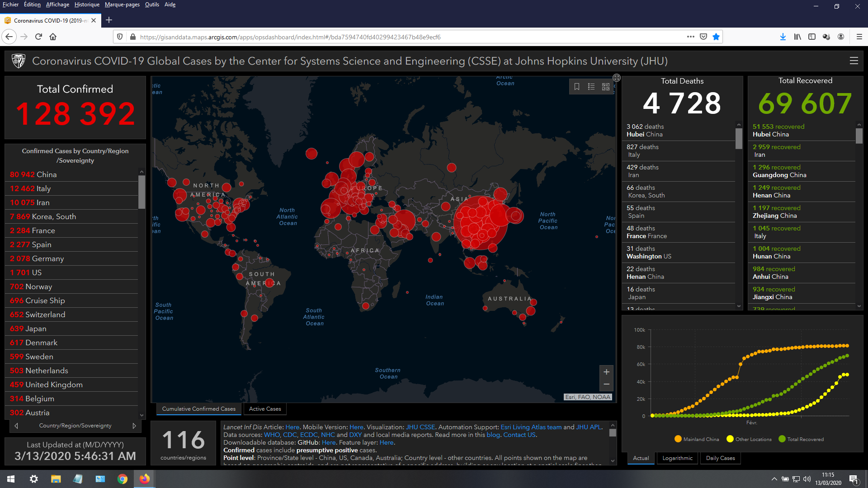Screen dimensions: 868x488
Task: Select the grid view icon on map
Action: (x=606, y=85)
